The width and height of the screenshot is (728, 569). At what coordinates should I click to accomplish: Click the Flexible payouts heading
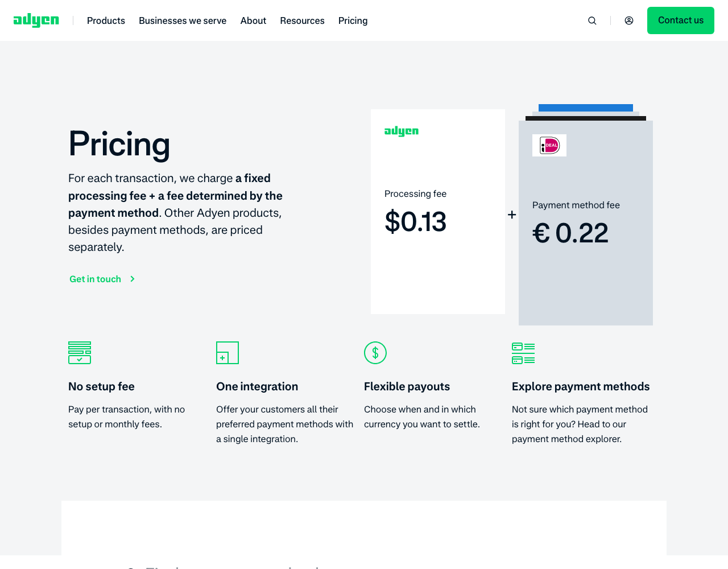click(407, 386)
